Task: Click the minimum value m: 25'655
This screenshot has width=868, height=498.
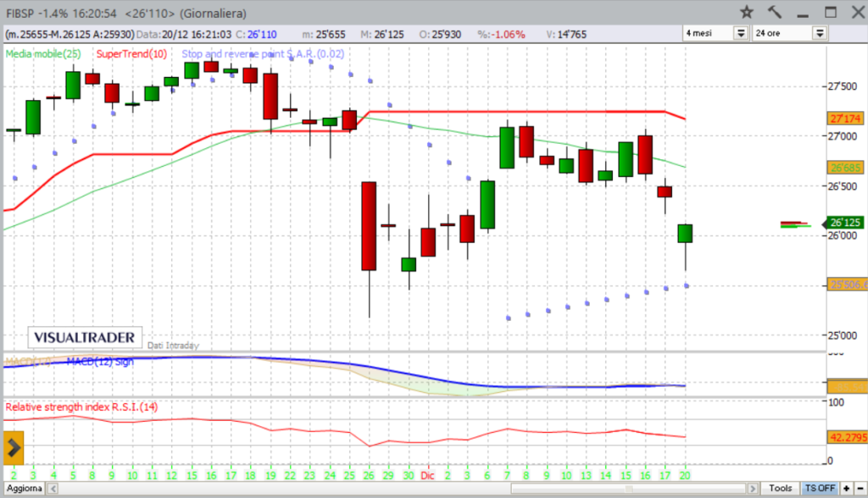Action: coord(324,35)
